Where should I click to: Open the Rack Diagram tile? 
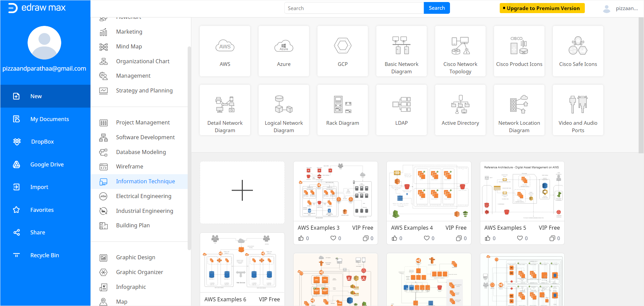pyautogui.click(x=342, y=110)
